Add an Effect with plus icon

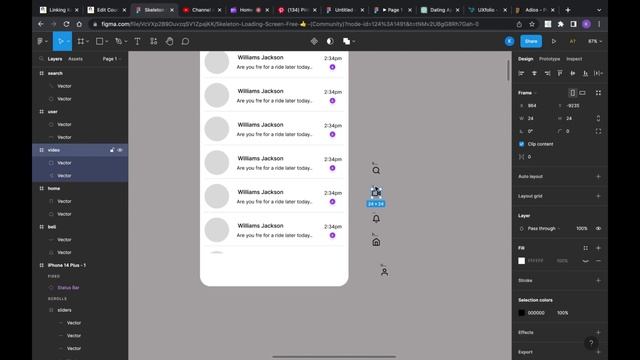(x=598, y=332)
